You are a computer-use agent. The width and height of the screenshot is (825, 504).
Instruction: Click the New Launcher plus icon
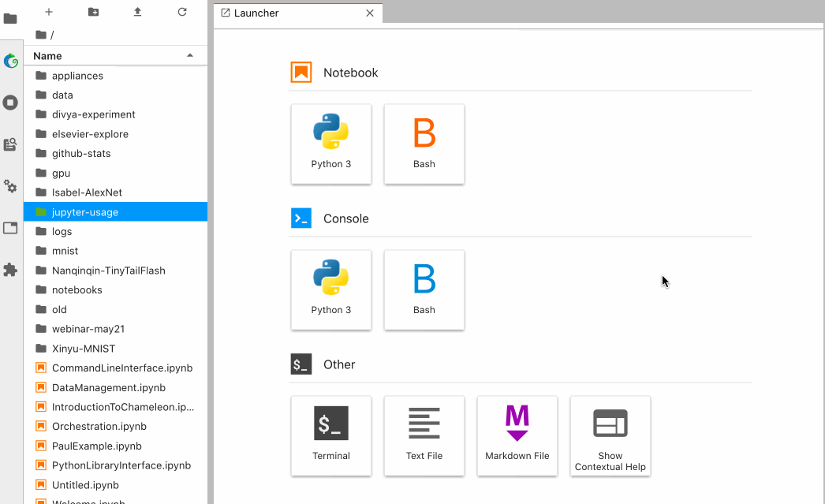(x=49, y=12)
